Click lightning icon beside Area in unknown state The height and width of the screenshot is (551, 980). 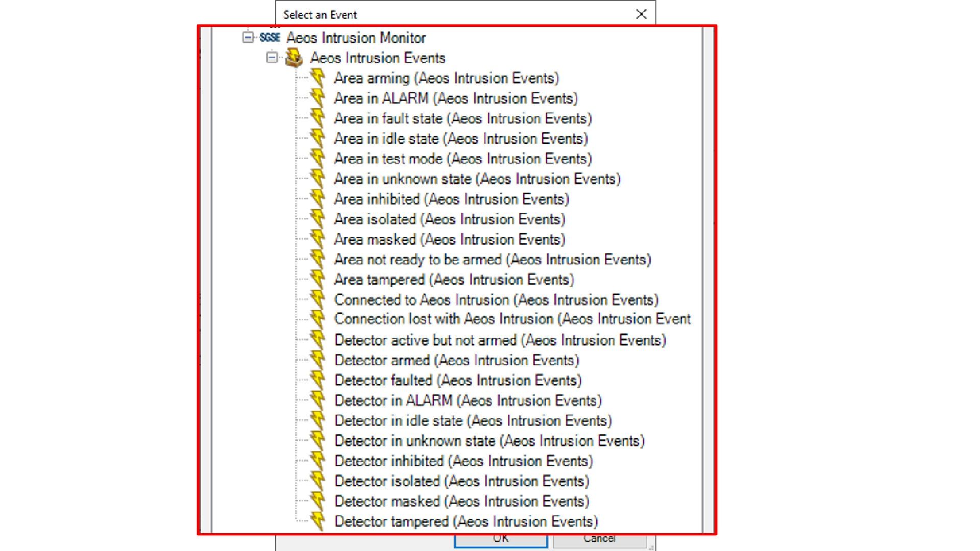[x=317, y=179]
